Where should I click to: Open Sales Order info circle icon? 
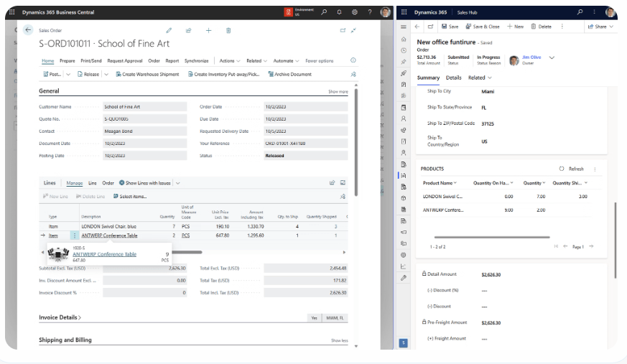(x=353, y=60)
